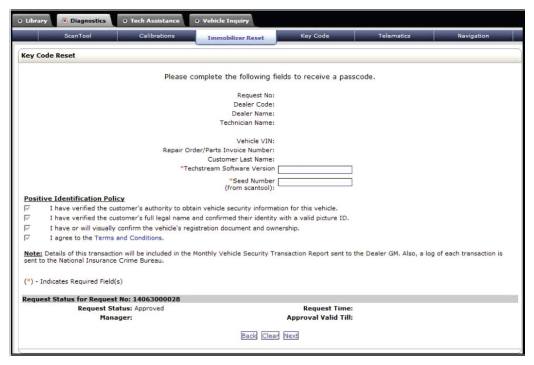The image size is (534, 365).
Task: Click 'Positive Identification Policy' heading
Action: [74, 199]
